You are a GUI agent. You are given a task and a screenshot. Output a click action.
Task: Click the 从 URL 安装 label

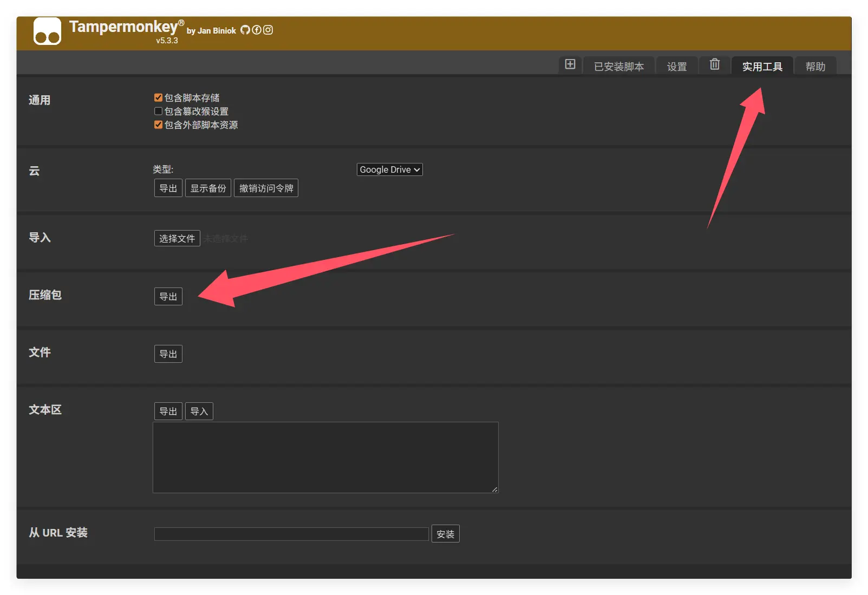click(x=58, y=533)
